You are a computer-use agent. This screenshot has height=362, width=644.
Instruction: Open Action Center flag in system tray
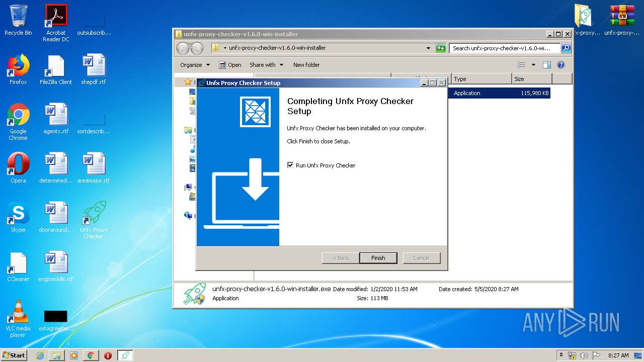pos(595,355)
